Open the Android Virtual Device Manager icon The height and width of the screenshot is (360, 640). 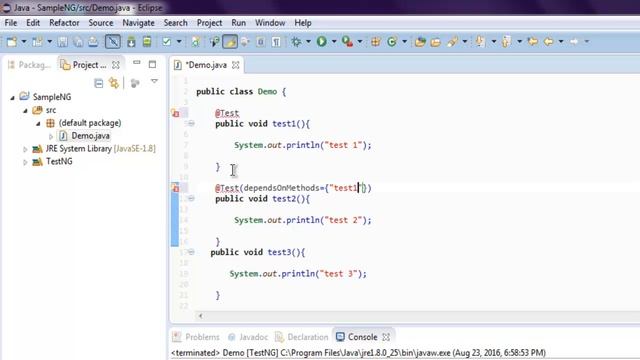(x=147, y=41)
